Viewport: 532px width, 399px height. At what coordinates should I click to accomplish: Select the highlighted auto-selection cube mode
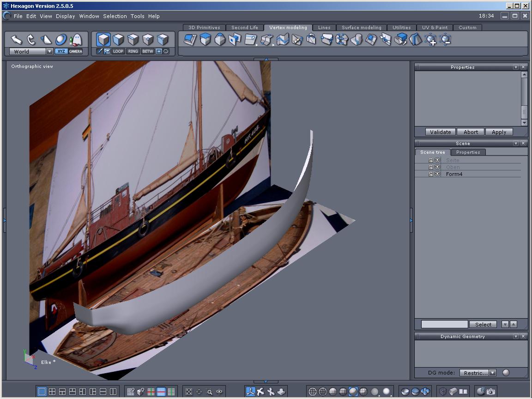coord(103,40)
